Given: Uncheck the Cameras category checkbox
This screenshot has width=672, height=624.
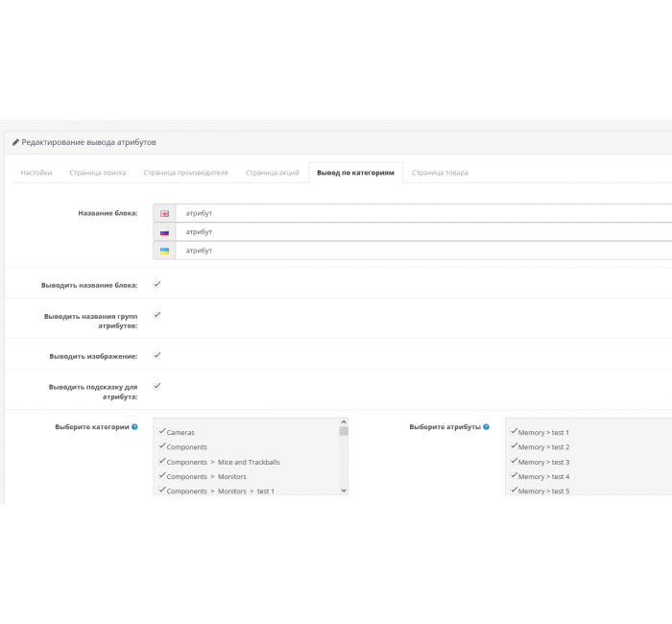Looking at the screenshot, I should click(x=162, y=431).
